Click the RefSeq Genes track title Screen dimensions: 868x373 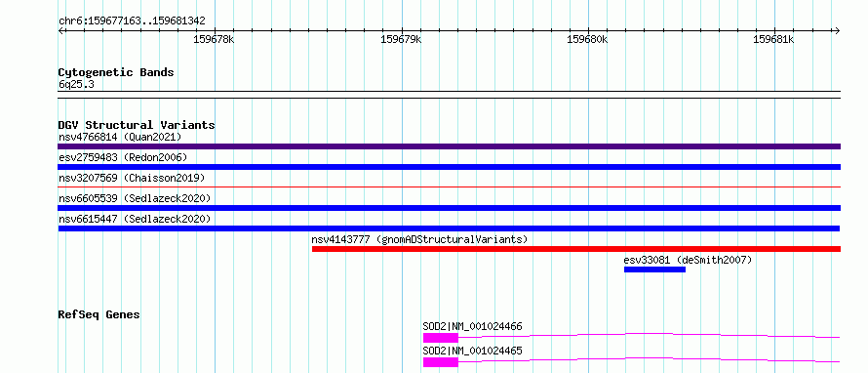tap(99, 314)
